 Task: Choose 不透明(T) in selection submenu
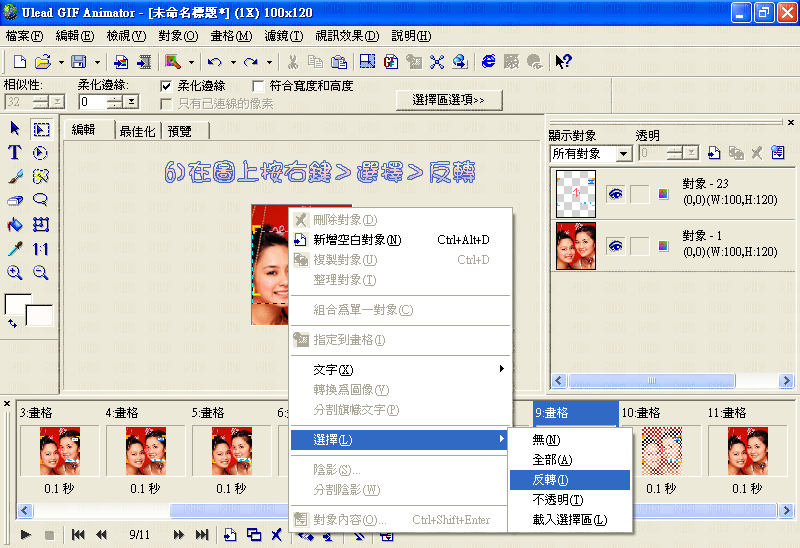570,500
